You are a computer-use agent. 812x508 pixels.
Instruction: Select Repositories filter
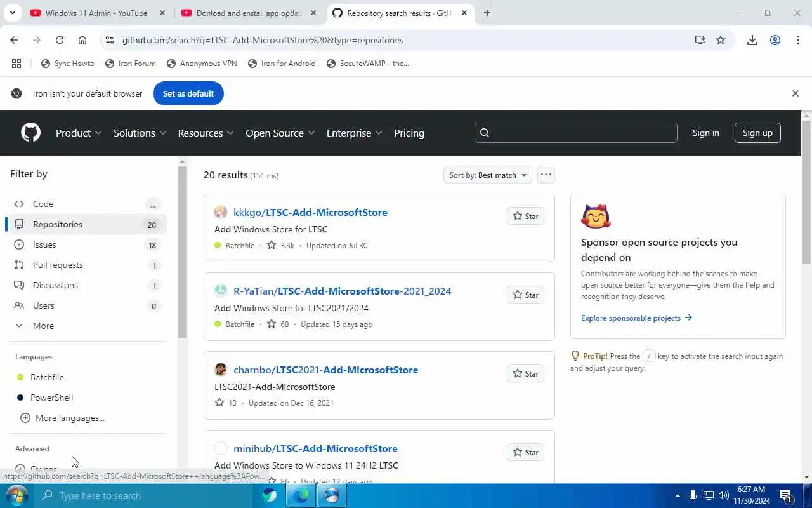pos(88,224)
